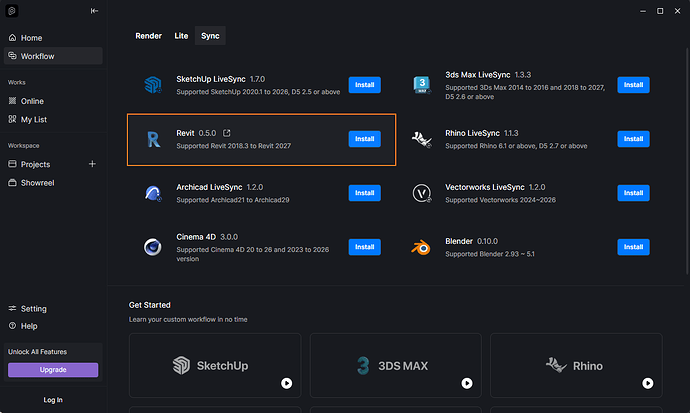The height and width of the screenshot is (413, 690).
Task: Click the Cinema 4D plugin icon
Action: click(x=153, y=247)
